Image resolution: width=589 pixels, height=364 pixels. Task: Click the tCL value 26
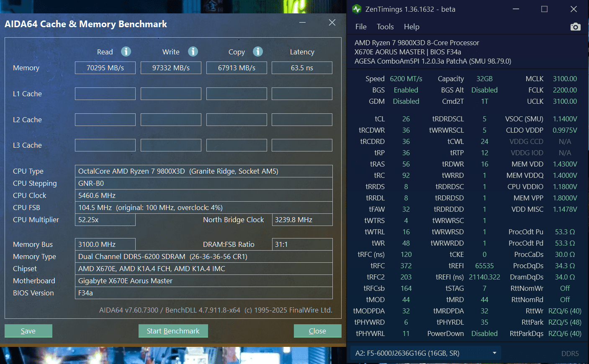(x=406, y=119)
